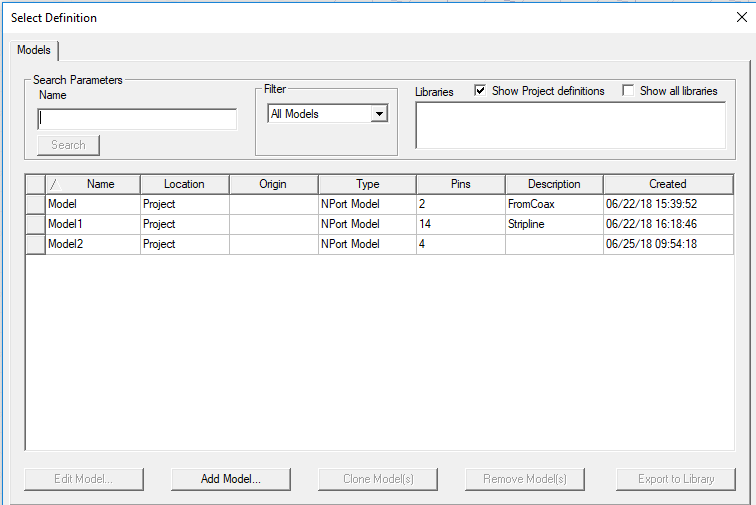
Task: Close the Select Definition dialog
Action: (742, 17)
